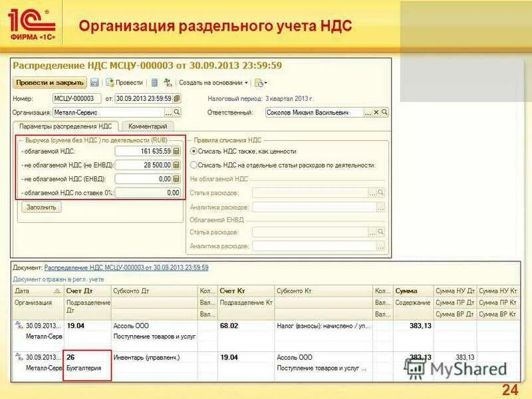The height and width of the screenshot is (399, 532).
Task: Click the Ответственный field Соколов Михаил Васильевич
Action: 314,112
